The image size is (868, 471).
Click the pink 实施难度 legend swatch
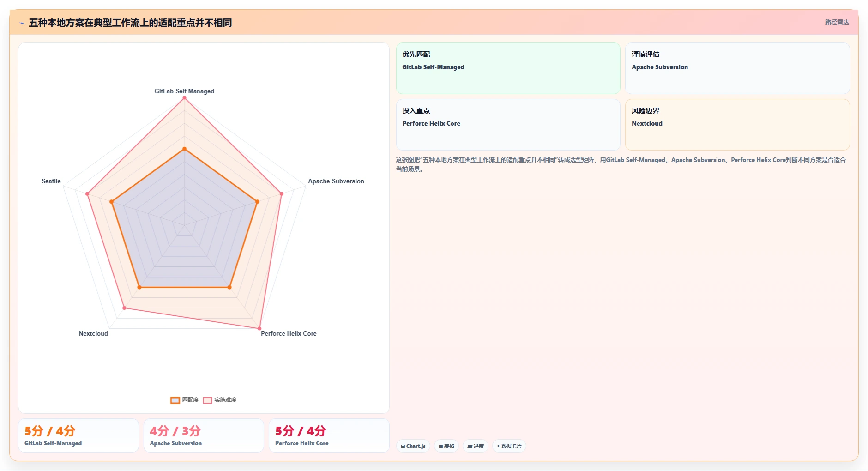pyautogui.click(x=208, y=400)
